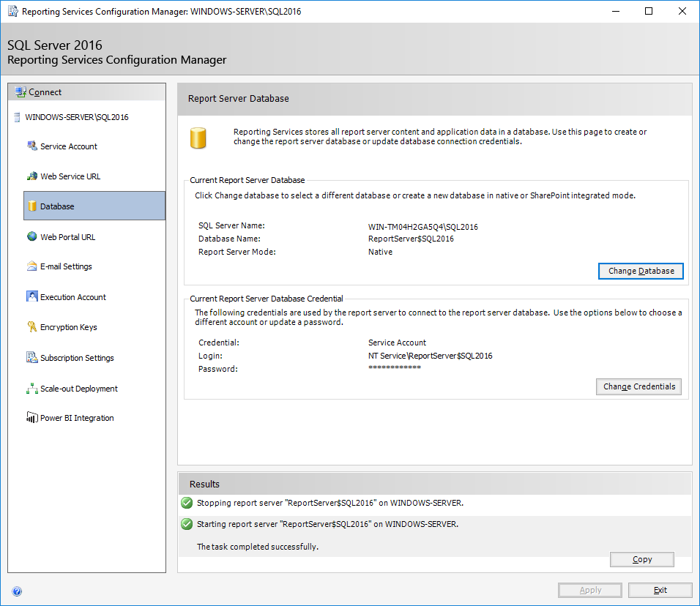The image size is (700, 606).
Task: Click the Native report server mode value
Action: click(x=380, y=252)
